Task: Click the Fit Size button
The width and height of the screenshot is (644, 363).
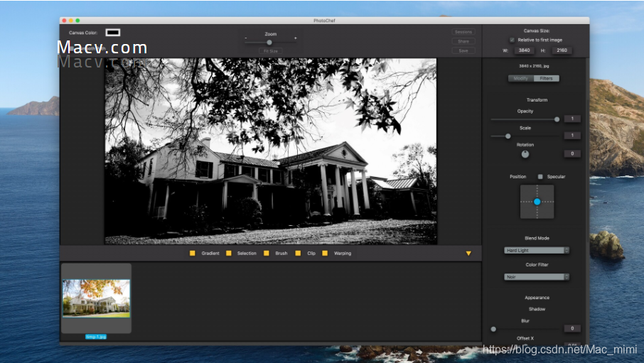Action: [x=271, y=51]
